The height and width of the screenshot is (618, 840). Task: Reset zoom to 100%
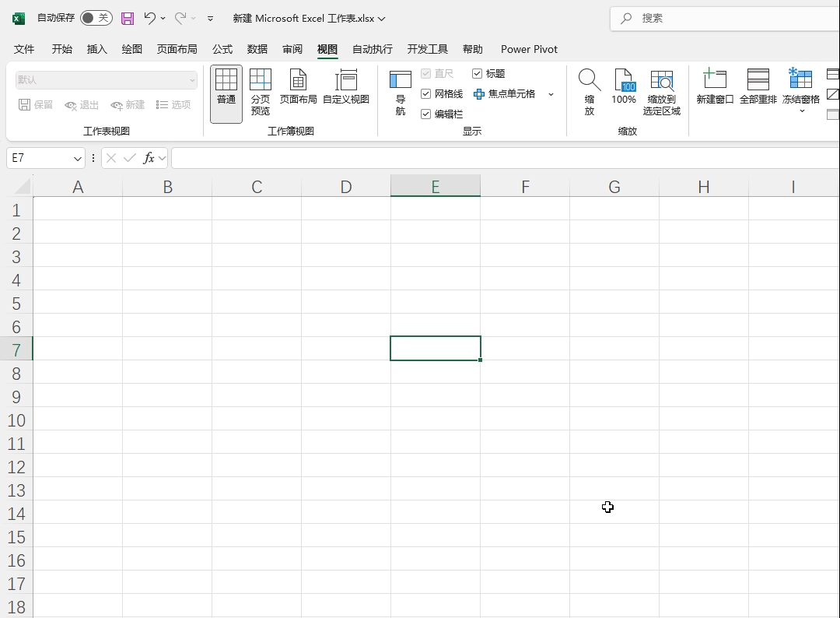(x=624, y=87)
